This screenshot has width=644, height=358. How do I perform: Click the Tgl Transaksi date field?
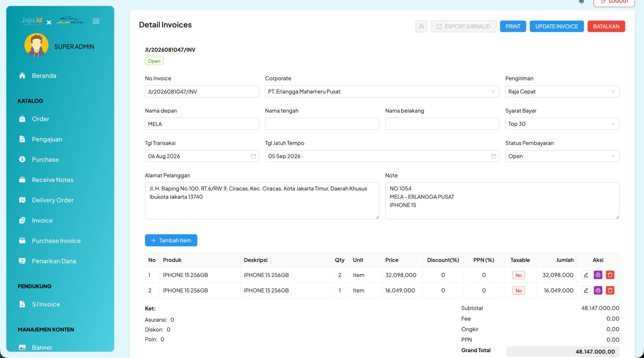click(202, 156)
